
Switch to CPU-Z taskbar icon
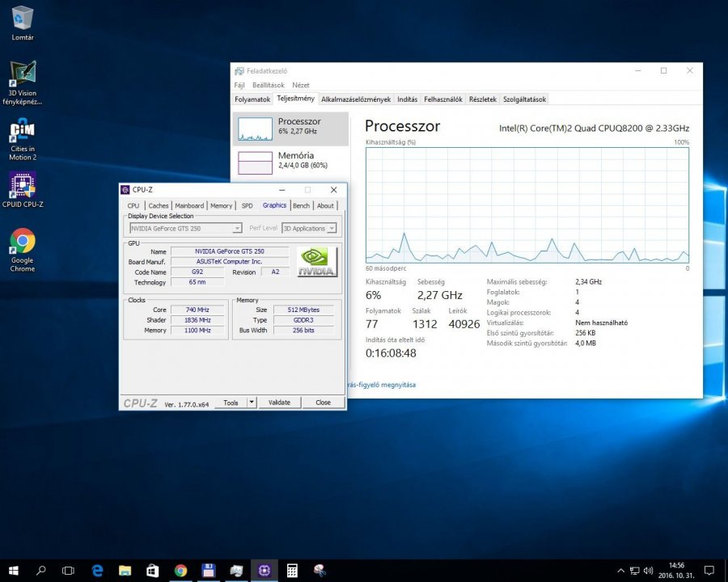[x=265, y=571]
